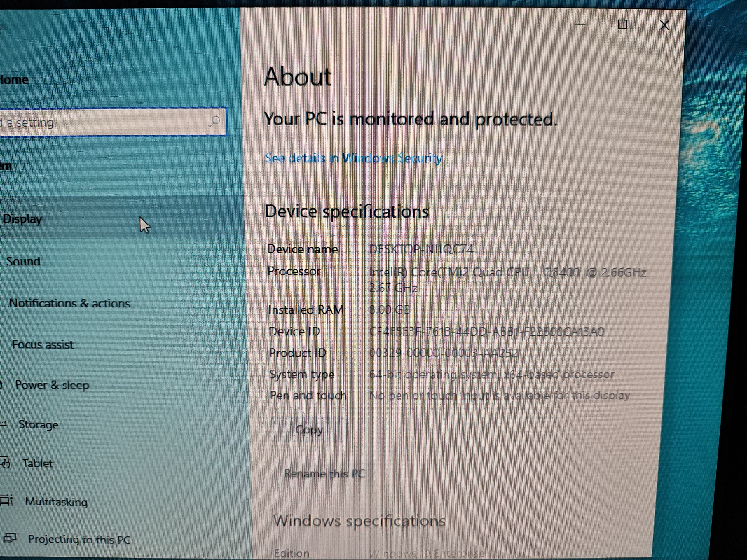Maximize the Settings window

622,24
